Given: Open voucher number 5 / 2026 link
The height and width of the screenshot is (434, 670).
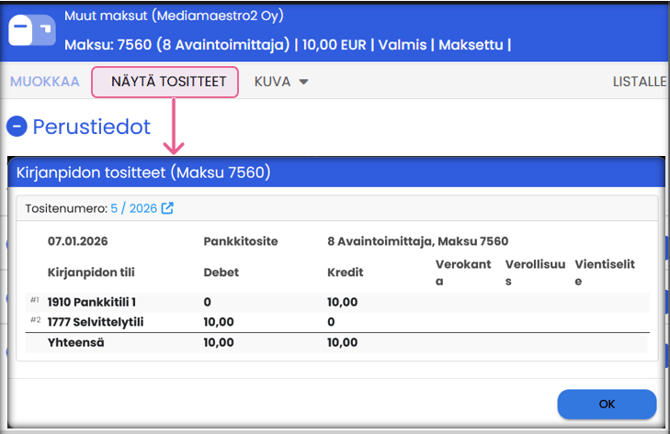Looking at the screenshot, I should click(136, 208).
